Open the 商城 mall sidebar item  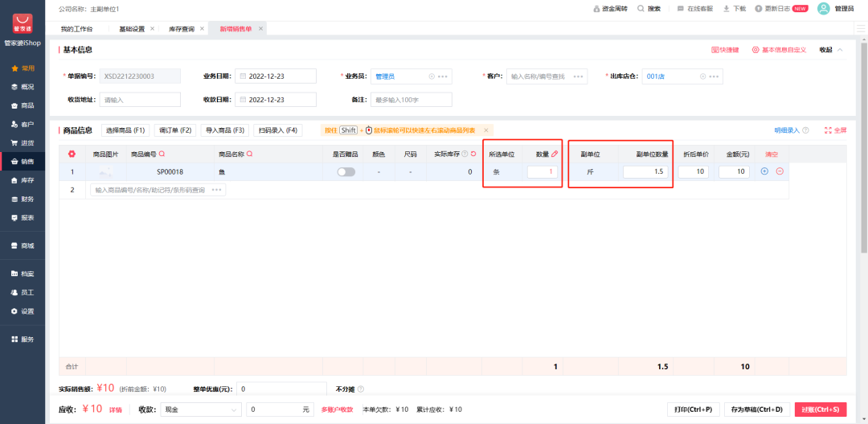click(x=23, y=245)
